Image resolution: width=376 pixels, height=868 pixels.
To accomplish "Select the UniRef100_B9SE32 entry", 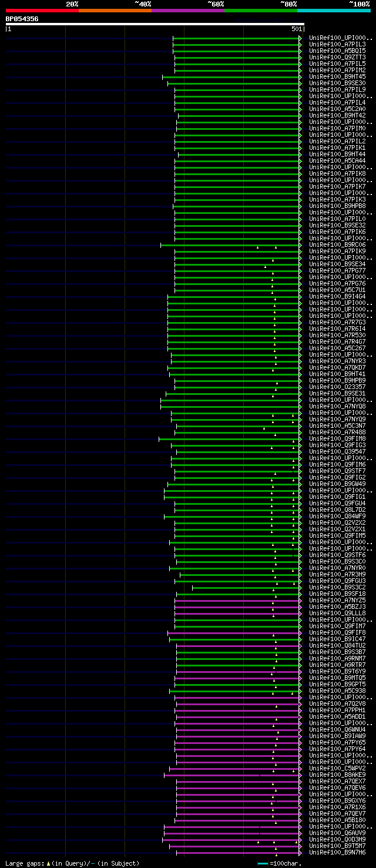I will pos(337,225).
